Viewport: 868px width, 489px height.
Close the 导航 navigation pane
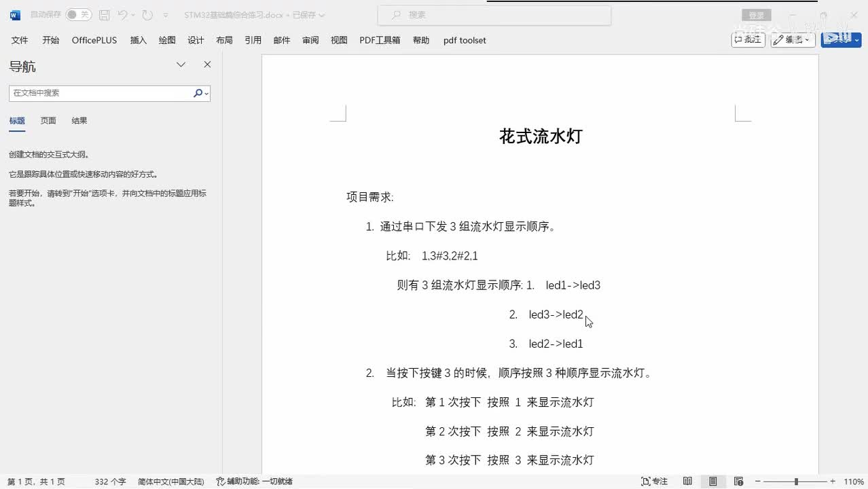pos(207,65)
